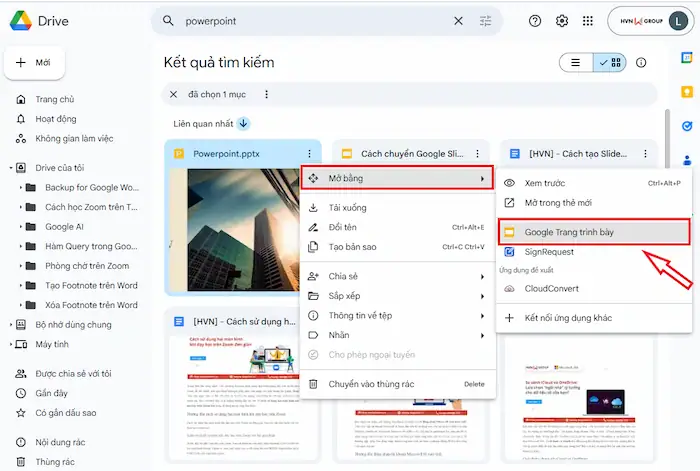Expand the Máy tính section
This screenshot has height=471, width=700.
click(10, 344)
